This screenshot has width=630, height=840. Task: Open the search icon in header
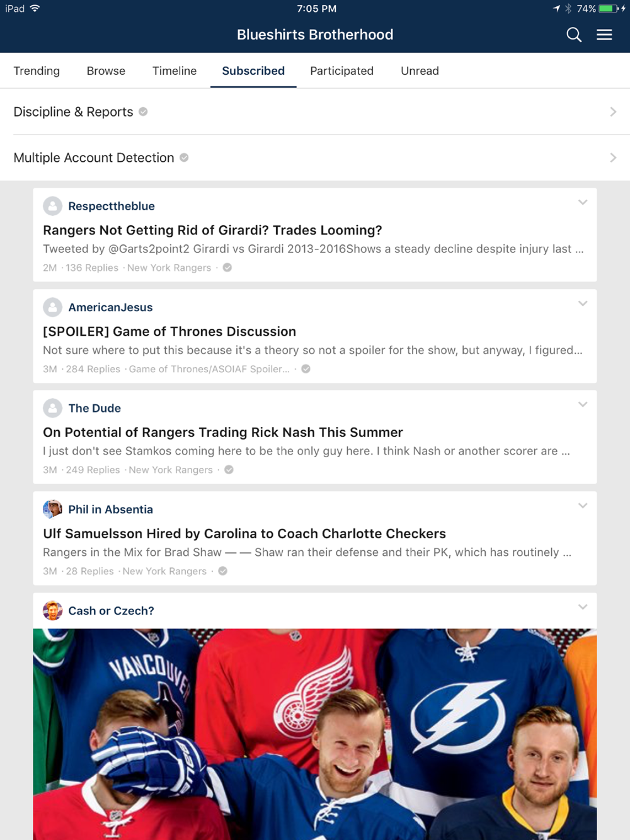pos(573,35)
